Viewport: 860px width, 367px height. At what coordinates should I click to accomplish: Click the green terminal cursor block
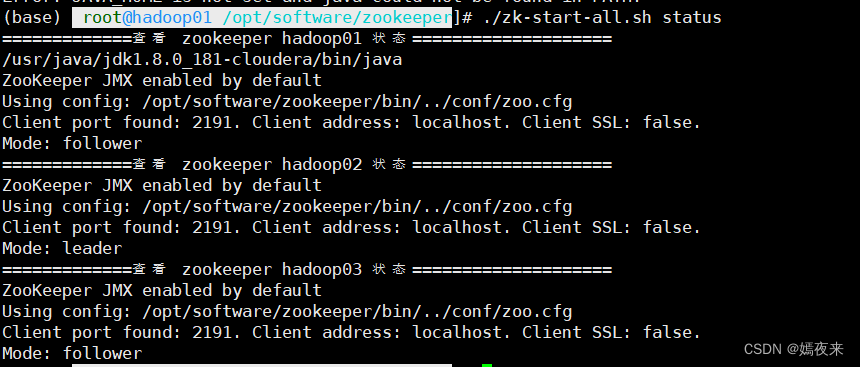(487, 365)
